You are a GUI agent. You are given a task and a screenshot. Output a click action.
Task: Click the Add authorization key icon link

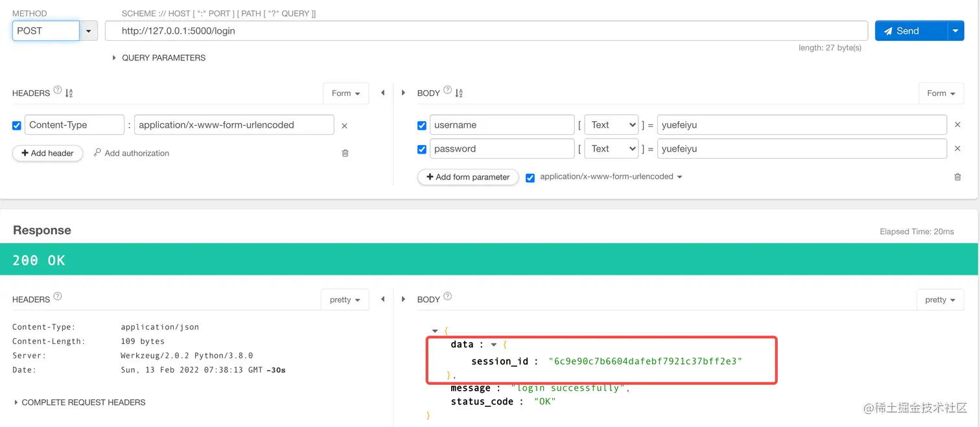(131, 153)
